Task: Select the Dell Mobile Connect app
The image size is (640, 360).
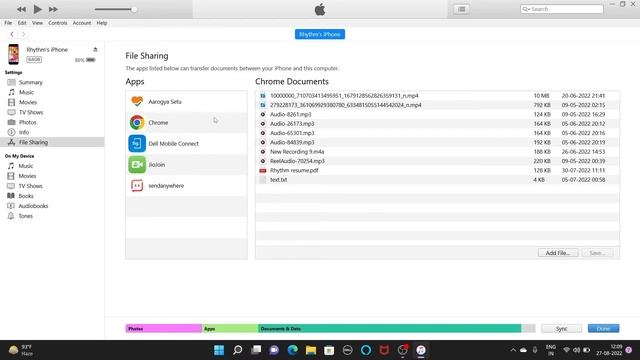Action: click(x=187, y=144)
